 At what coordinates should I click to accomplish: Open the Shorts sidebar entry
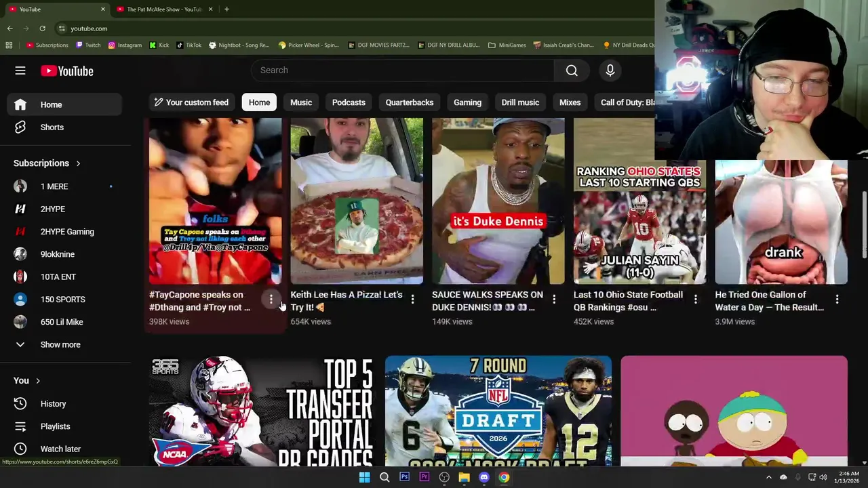[x=64, y=127]
